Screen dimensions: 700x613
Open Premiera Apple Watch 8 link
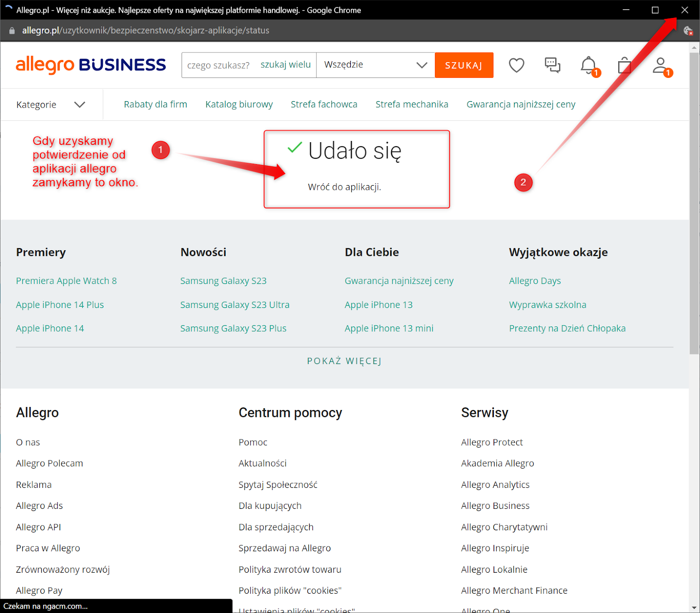pyautogui.click(x=66, y=281)
